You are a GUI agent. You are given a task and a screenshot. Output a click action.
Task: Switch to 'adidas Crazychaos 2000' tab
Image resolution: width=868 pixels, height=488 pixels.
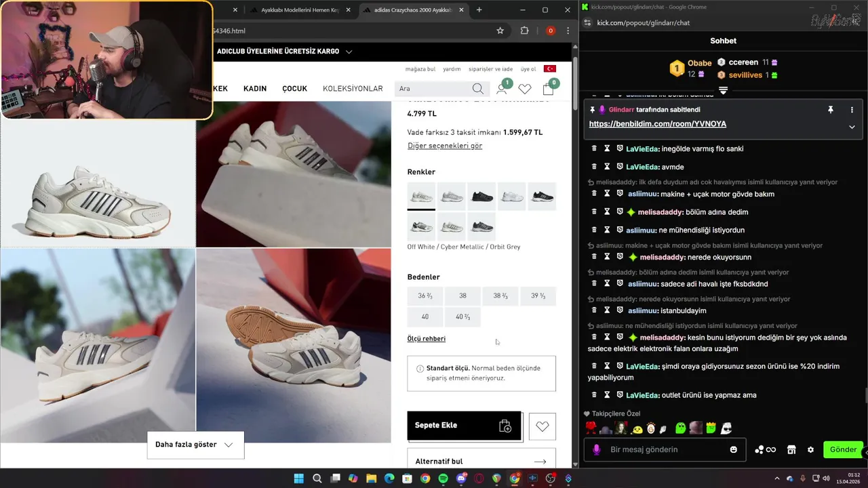tap(413, 10)
